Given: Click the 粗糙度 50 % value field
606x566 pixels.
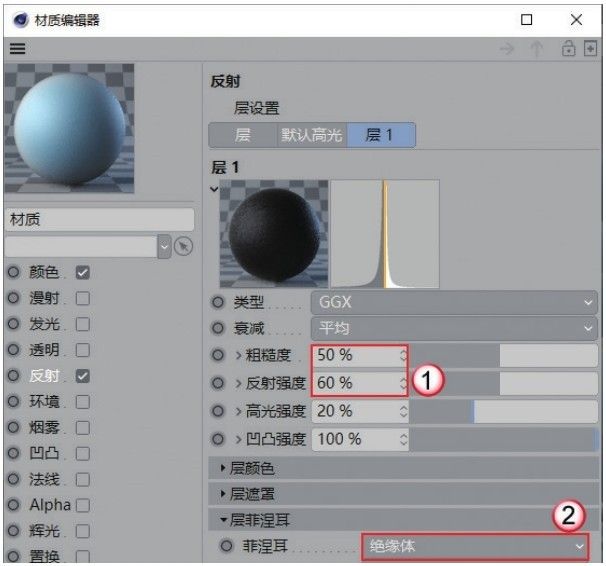Looking at the screenshot, I should [360, 355].
